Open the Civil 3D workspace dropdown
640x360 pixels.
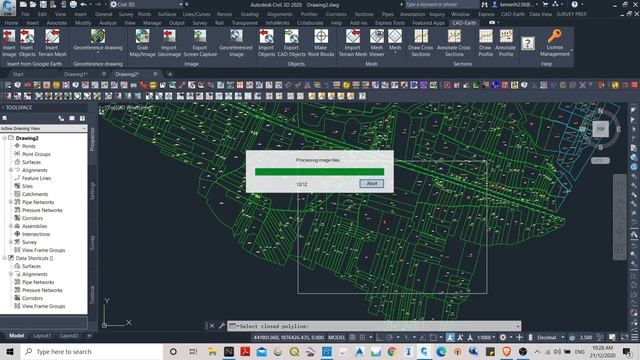pyautogui.click(x=147, y=4)
